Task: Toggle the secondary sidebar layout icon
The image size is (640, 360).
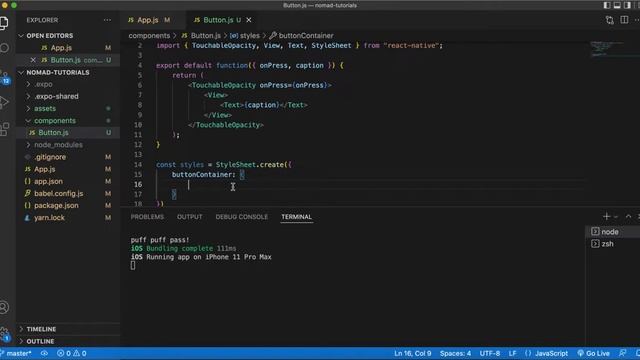Action: [627, 5]
